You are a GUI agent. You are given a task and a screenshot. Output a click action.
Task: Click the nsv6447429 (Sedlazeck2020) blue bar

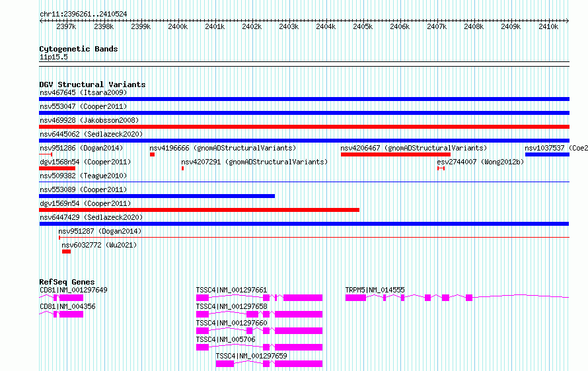304,224
